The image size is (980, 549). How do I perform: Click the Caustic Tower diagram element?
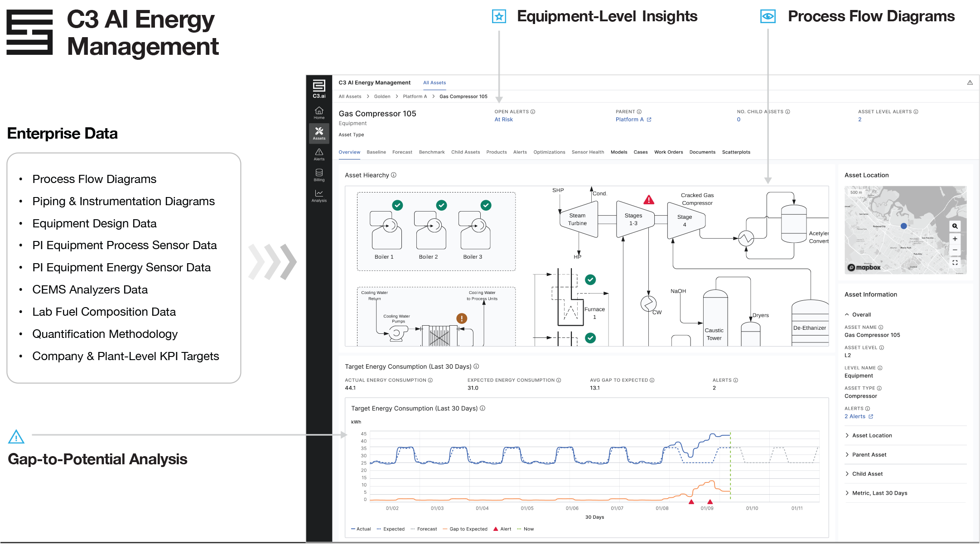pyautogui.click(x=715, y=318)
